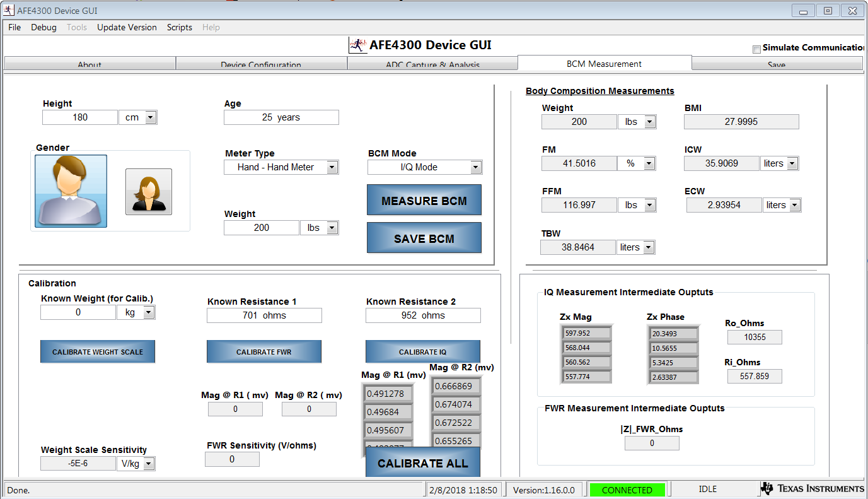Click the FM value 41.5016
Image resolution: width=868 pixels, height=499 pixels.
(x=579, y=163)
